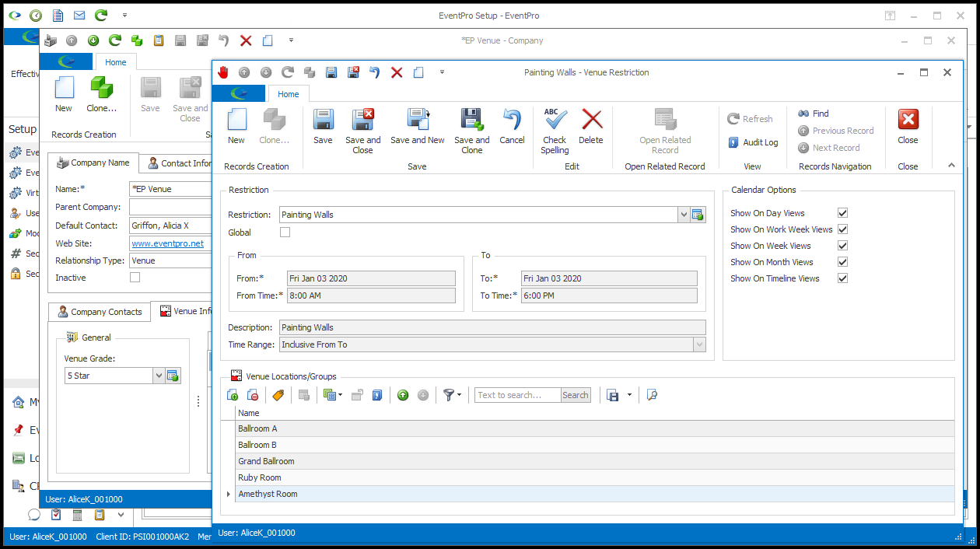980x549 pixels.
Task: Collapse the Venue Restriction ribbon
Action: pos(950,165)
